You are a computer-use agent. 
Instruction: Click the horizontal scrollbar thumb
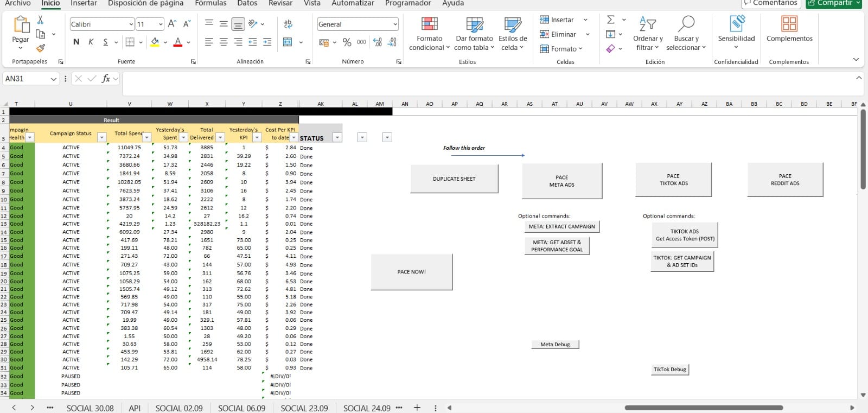pyautogui.click(x=704, y=408)
